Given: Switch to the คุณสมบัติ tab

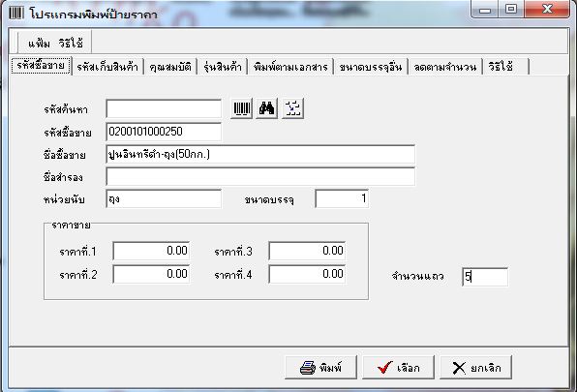Looking at the screenshot, I should coord(170,67).
